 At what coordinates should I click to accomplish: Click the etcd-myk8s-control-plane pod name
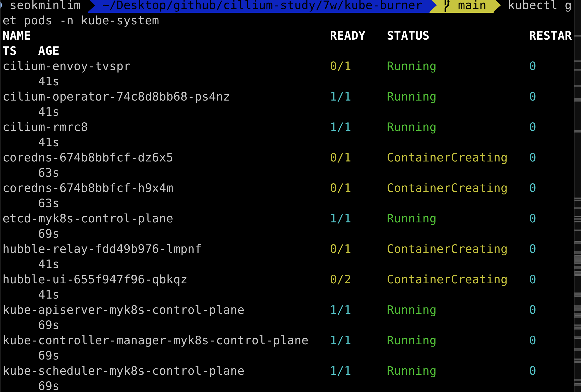pos(88,219)
